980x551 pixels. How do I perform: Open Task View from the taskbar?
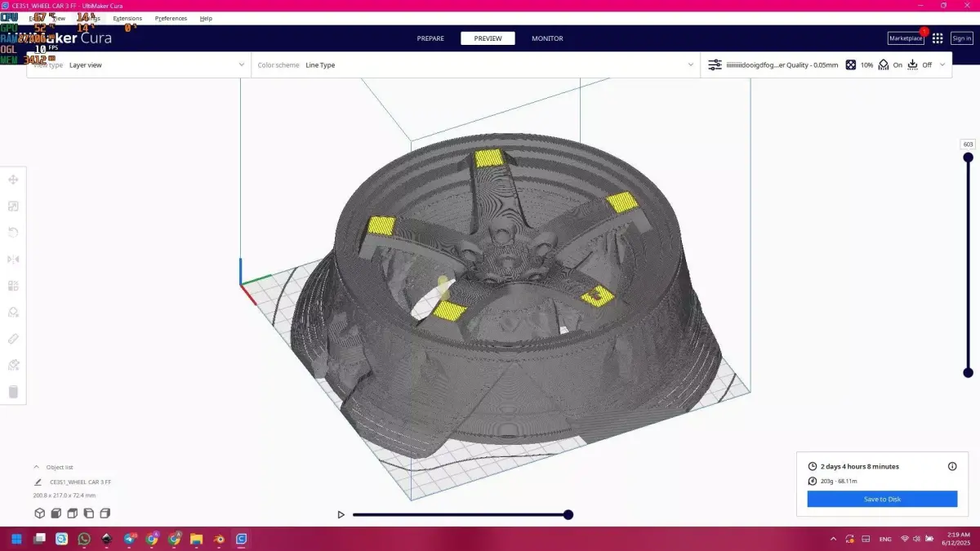click(39, 539)
